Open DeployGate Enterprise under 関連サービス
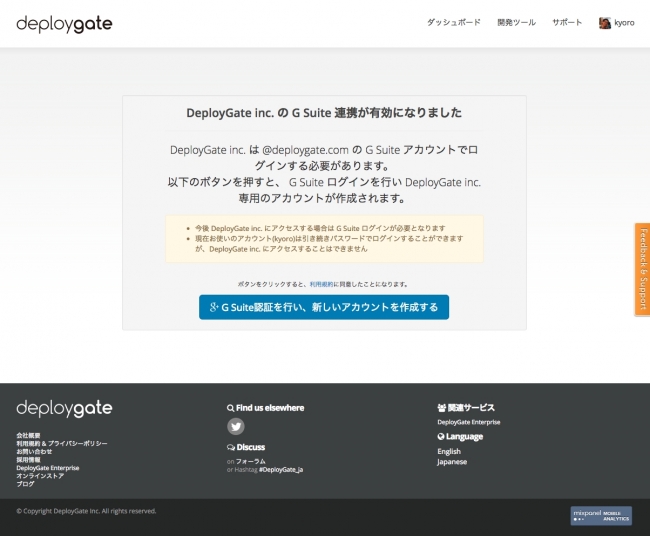This screenshot has width=650, height=536. coord(468,422)
